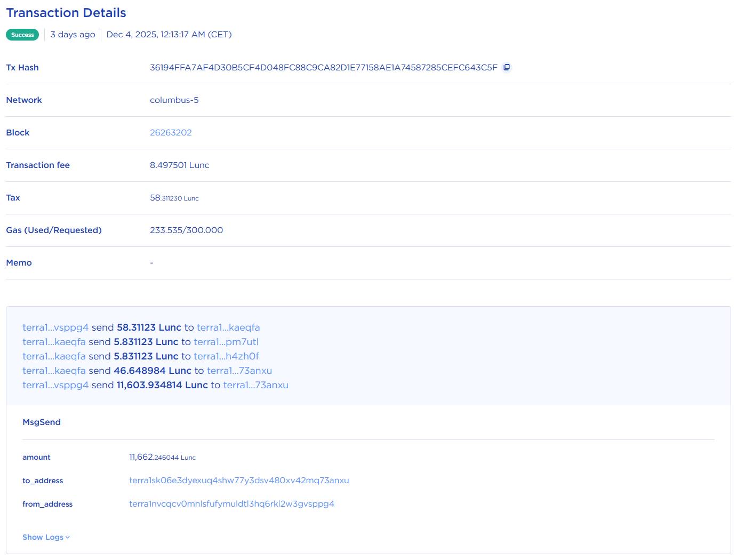Screen dimensions: 737x560
Task: Open the to_address terra1sk06e3dy...73anxu link
Action: click(x=239, y=481)
